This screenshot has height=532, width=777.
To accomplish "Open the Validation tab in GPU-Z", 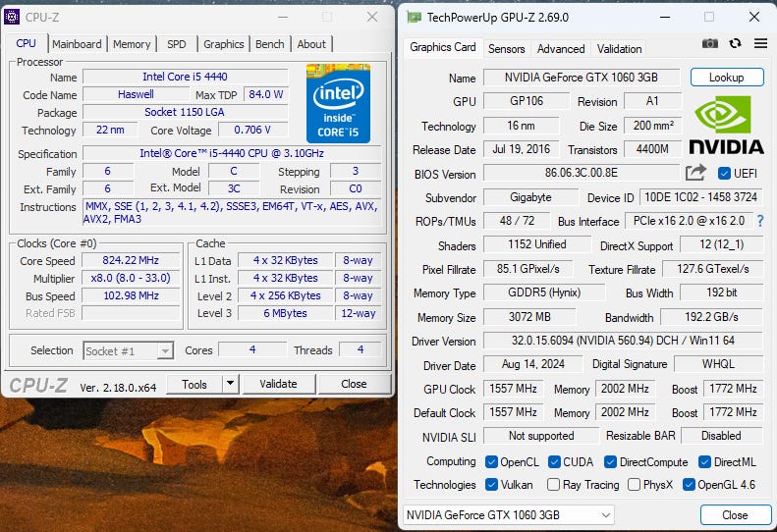I will pyautogui.click(x=620, y=48).
